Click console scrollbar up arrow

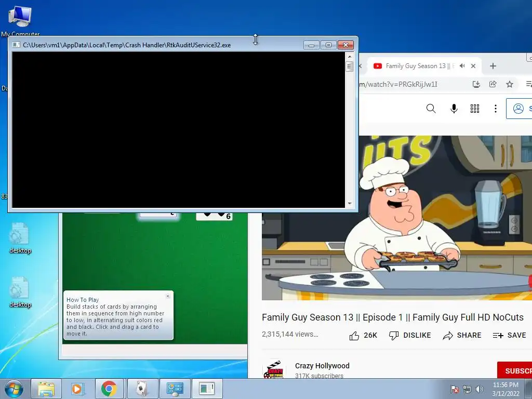coord(350,56)
